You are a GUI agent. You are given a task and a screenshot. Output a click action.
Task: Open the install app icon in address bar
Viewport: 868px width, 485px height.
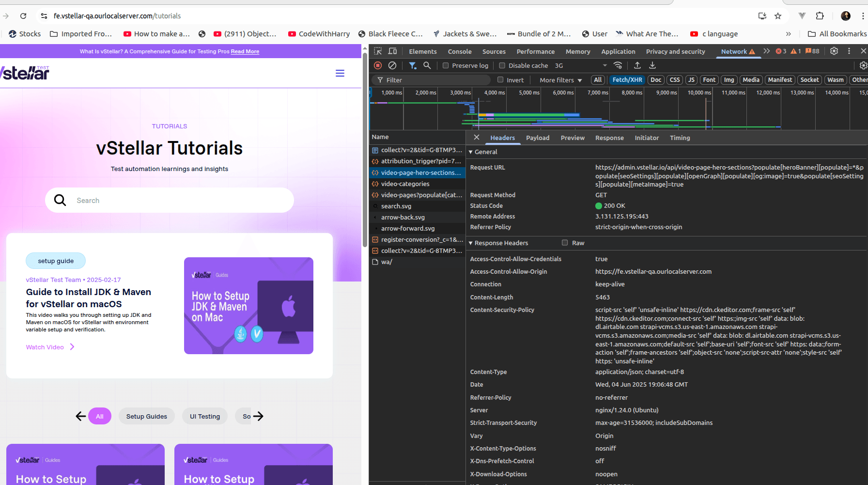coord(762,16)
